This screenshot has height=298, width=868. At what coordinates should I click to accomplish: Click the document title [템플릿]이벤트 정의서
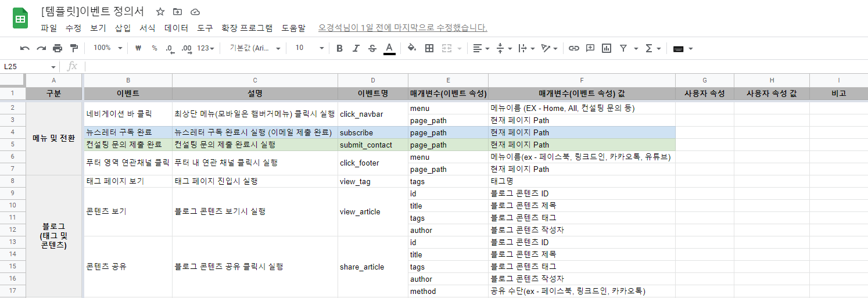tap(93, 11)
